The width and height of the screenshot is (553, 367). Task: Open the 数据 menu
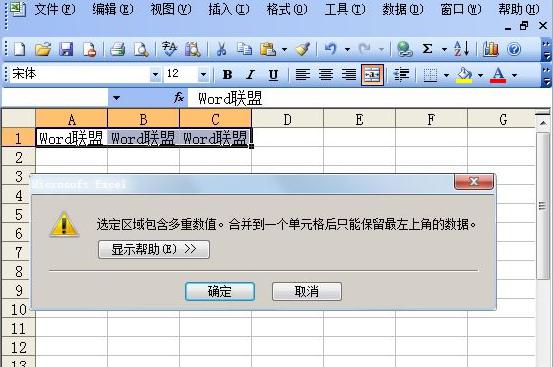pyautogui.click(x=403, y=9)
